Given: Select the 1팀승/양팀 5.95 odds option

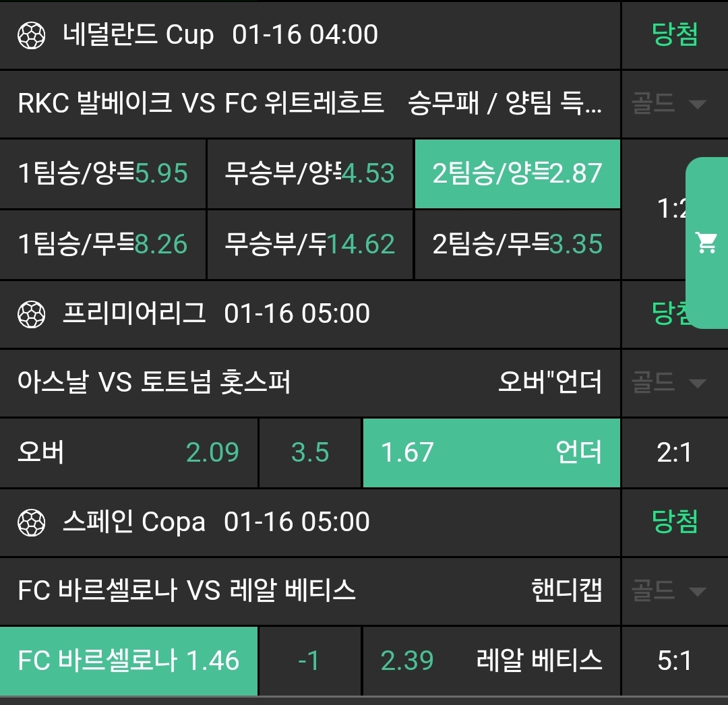Looking at the screenshot, I should coord(103,174).
